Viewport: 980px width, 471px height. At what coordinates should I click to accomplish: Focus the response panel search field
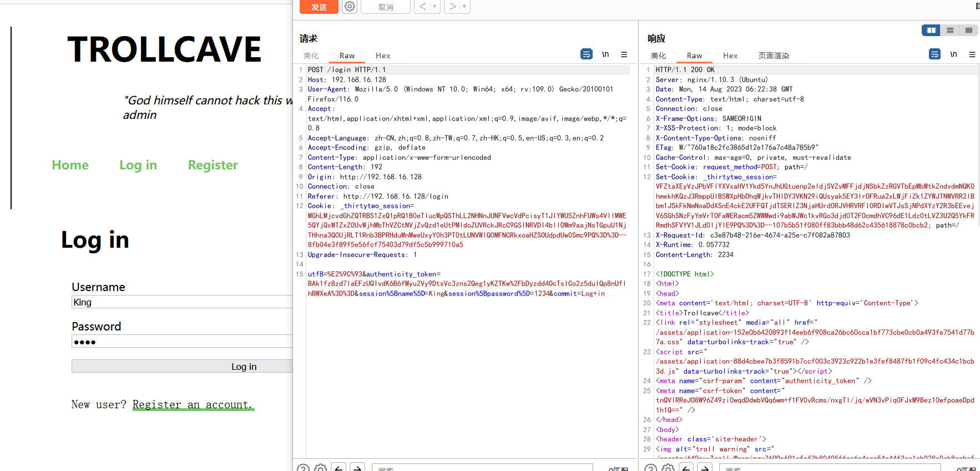coord(830,468)
